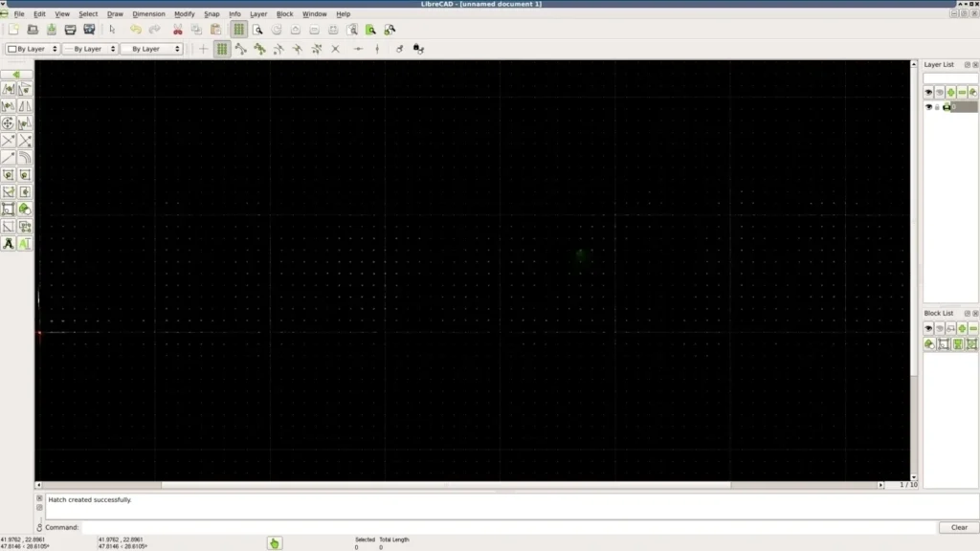The image size is (980, 551).
Task: Click the red scissors Cut icon
Action: click(177, 30)
